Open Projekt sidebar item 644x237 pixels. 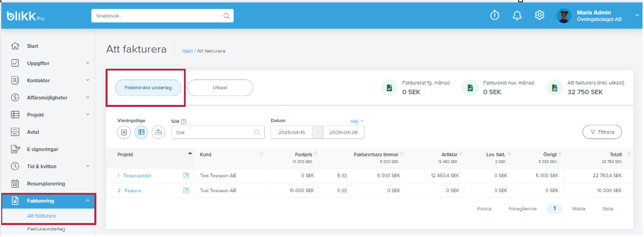[x=35, y=115]
